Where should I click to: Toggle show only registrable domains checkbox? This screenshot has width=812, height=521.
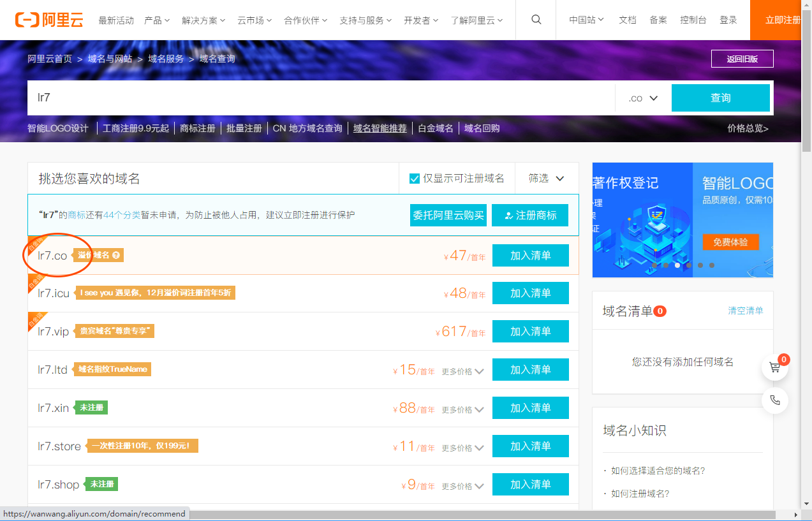[x=415, y=179]
